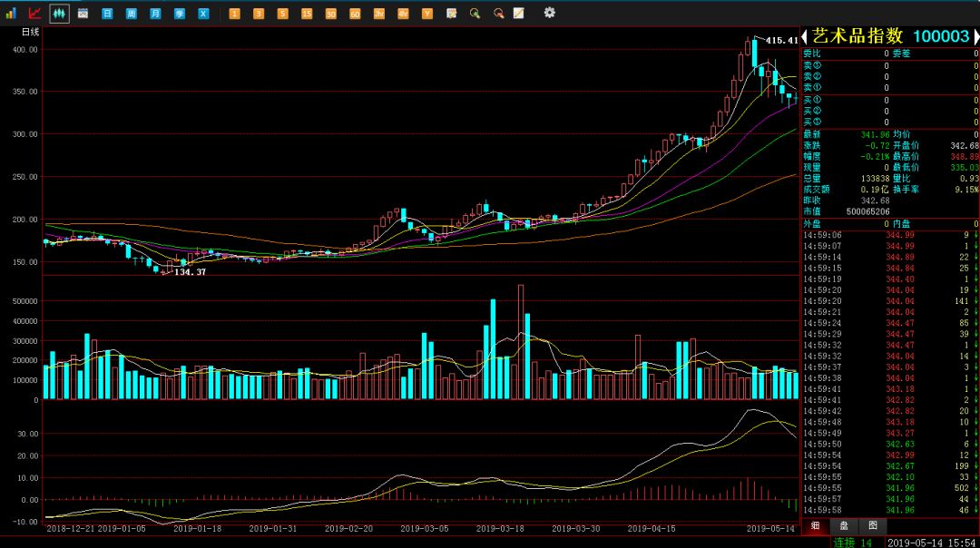Click the 连接 14 connection status
980x548 pixels.
852,543
